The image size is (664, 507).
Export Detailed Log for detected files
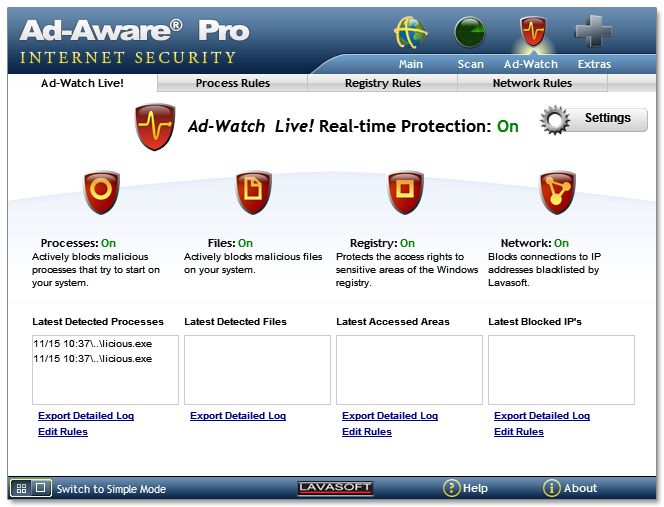[x=238, y=416]
